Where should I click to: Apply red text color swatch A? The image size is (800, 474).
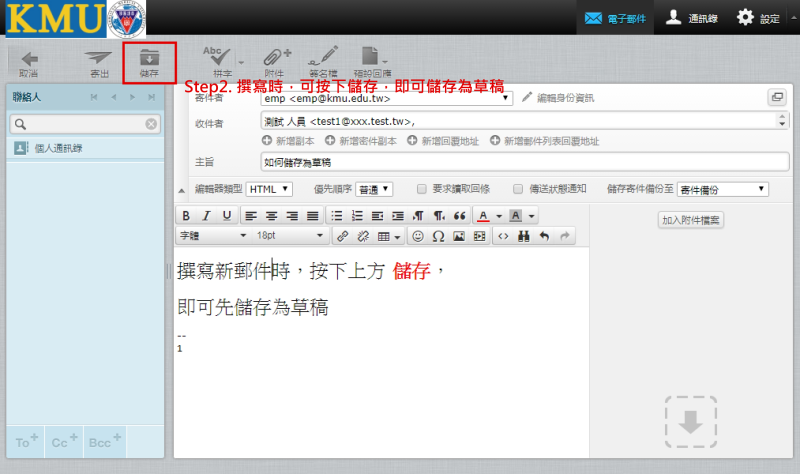(483, 216)
